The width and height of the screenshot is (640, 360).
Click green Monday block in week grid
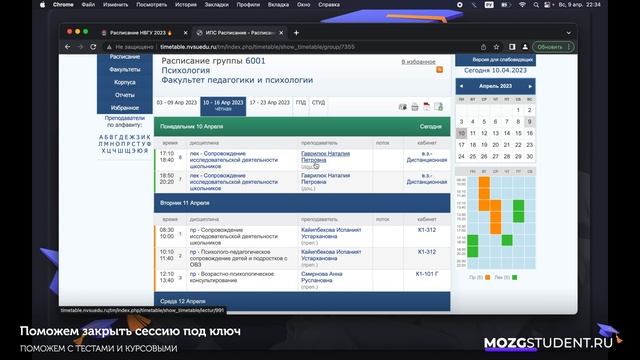click(473, 246)
